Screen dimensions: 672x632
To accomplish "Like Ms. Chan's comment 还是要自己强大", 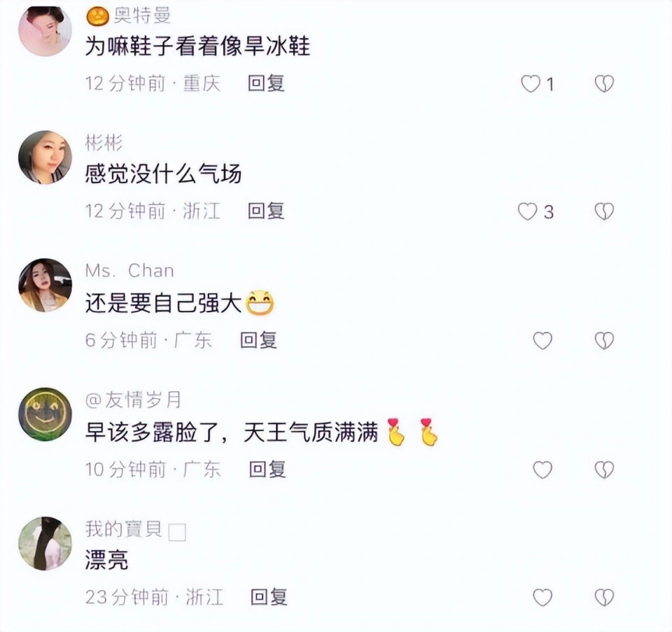I will click(x=542, y=341).
